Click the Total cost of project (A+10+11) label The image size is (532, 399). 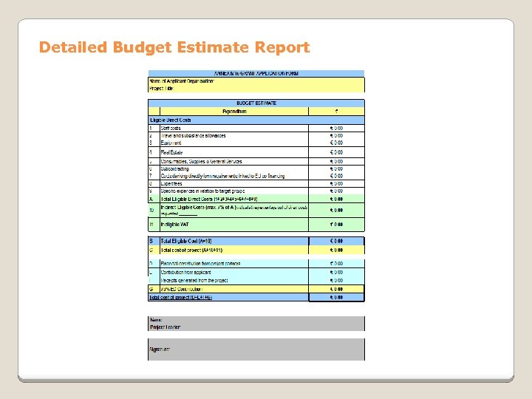coord(191,250)
